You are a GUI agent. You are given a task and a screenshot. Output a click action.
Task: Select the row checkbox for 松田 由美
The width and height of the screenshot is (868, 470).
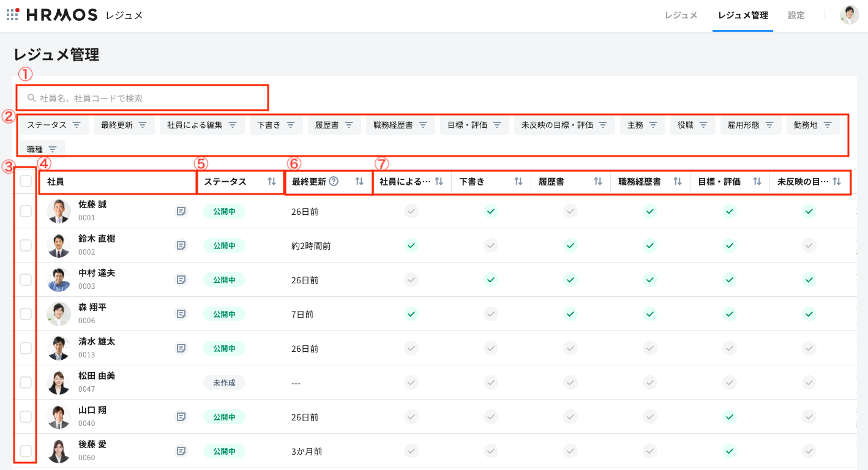pyautogui.click(x=26, y=382)
